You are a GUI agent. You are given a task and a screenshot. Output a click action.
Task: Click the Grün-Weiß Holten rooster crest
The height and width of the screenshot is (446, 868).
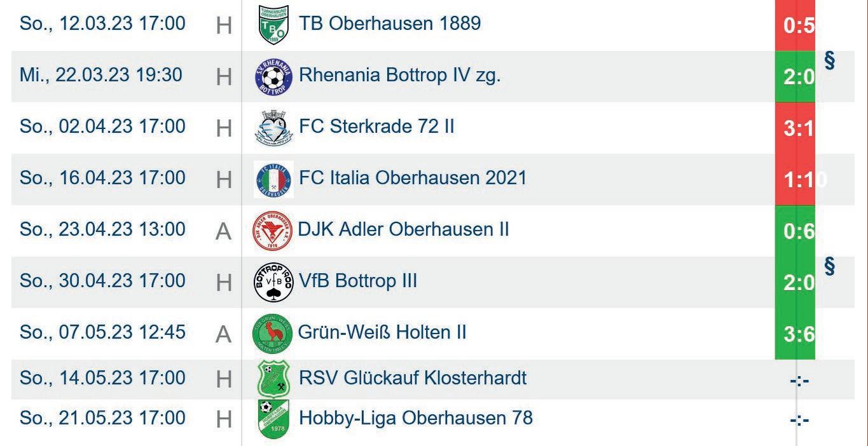click(x=272, y=334)
